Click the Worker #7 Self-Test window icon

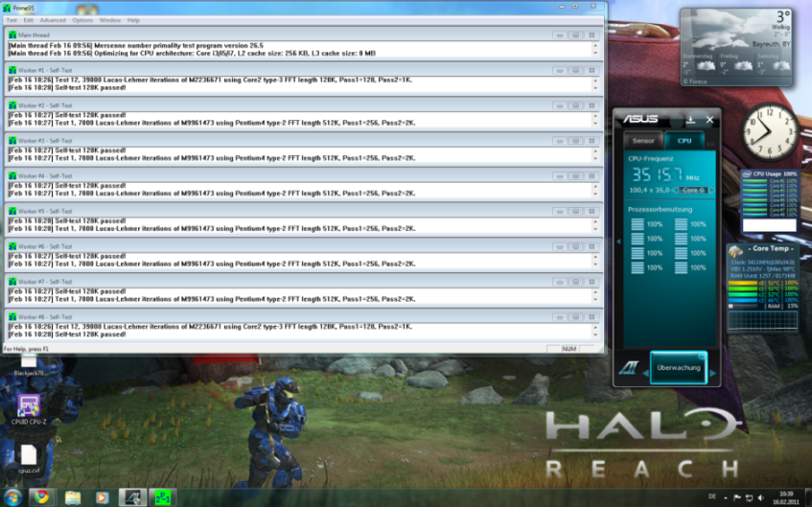click(12, 281)
